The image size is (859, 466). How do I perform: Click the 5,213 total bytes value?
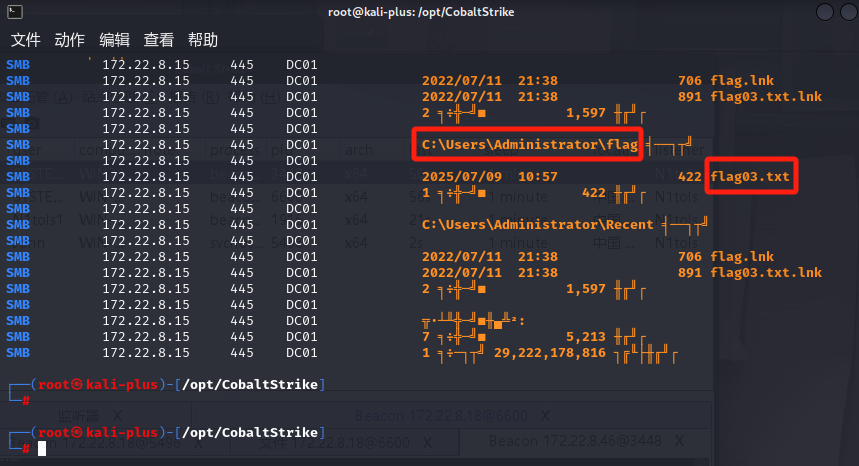click(585, 336)
